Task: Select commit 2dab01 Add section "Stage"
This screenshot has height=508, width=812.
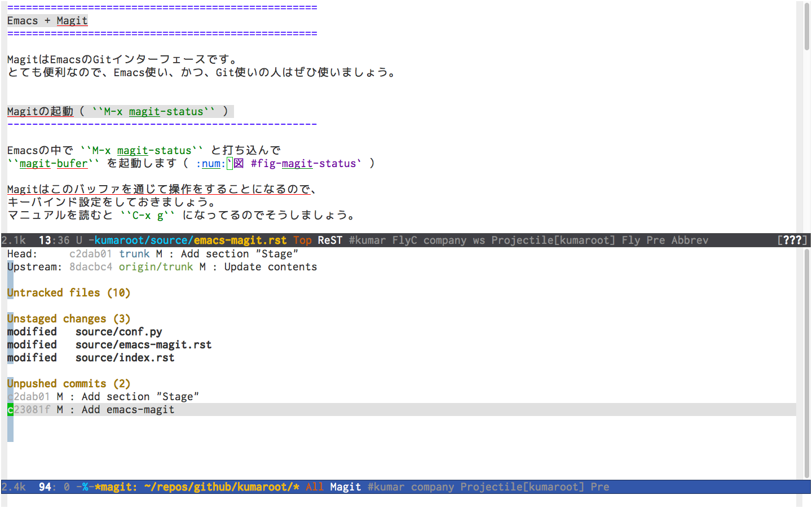Action: [103, 397]
